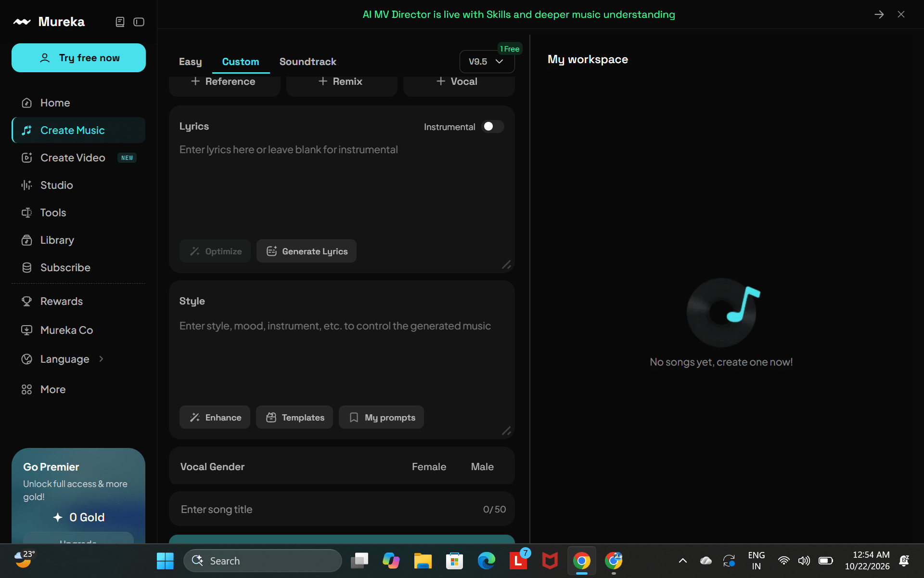Show hidden system tray icons
Image resolution: width=924 pixels, height=578 pixels.
point(682,561)
